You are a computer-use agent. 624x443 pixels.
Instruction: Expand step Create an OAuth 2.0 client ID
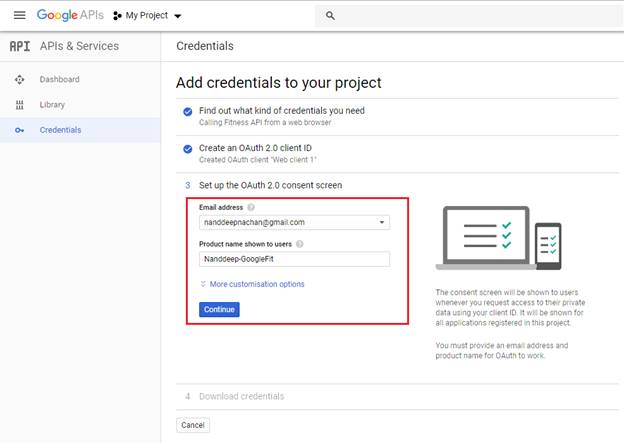click(x=255, y=148)
